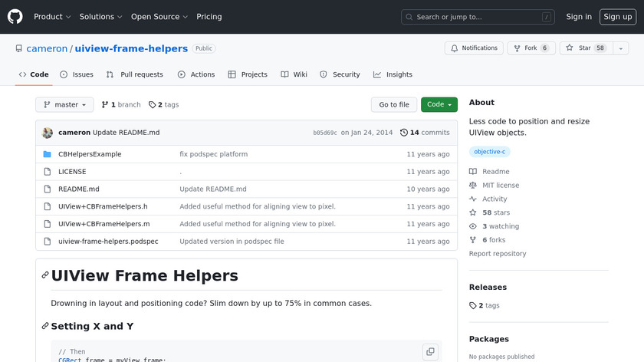Viewport: 644px width, 362px height.
Task: Click the UIView+CBFrameHelpers.h file icon
Action: click(48, 206)
